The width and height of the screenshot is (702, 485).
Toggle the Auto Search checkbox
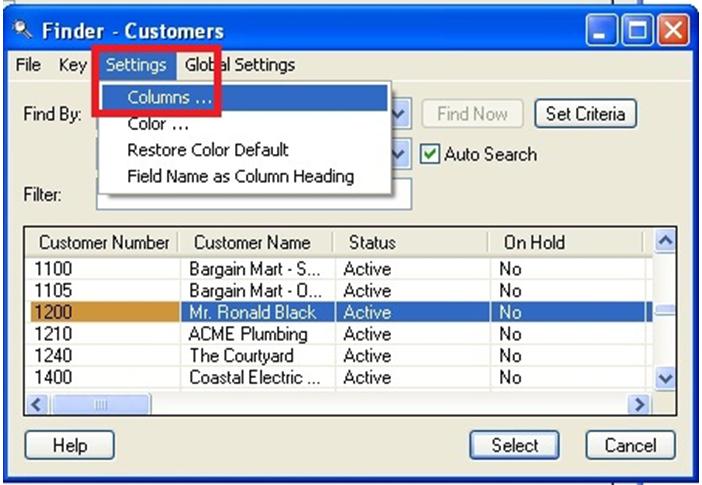tap(430, 154)
